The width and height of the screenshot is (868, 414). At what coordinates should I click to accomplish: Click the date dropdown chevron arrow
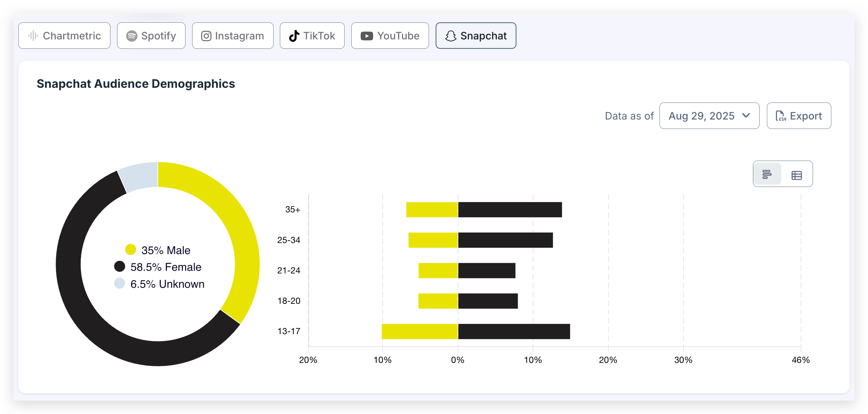tap(746, 115)
